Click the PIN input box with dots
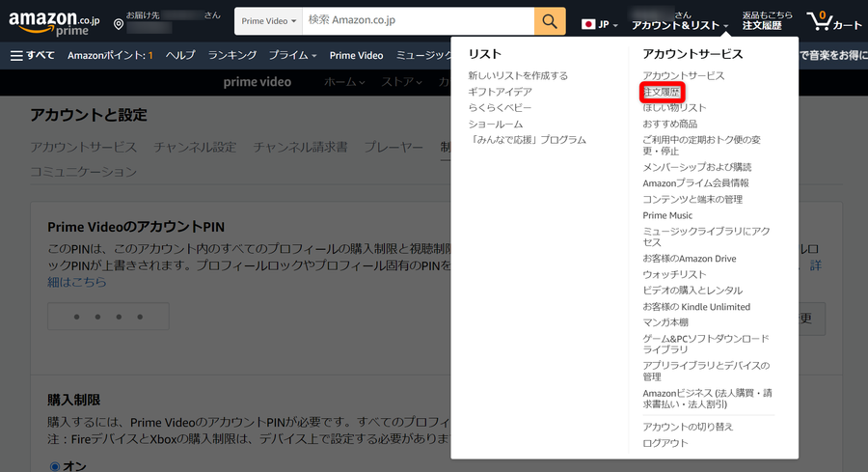 coord(108,317)
